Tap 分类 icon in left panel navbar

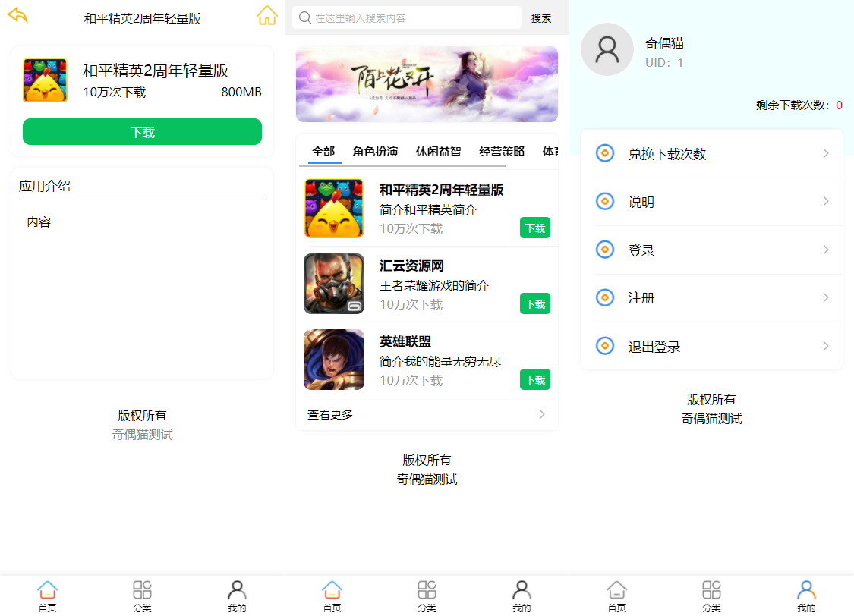pyautogui.click(x=142, y=590)
